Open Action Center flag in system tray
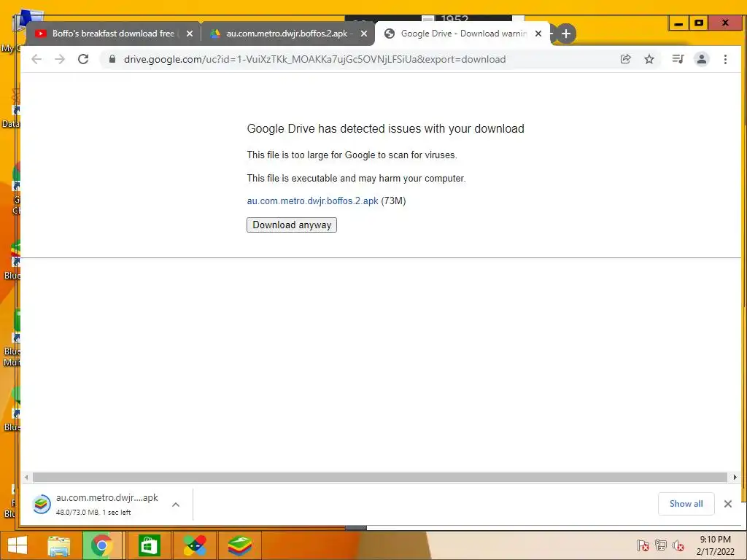The height and width of the screenshot is (560, 747). 643,545
